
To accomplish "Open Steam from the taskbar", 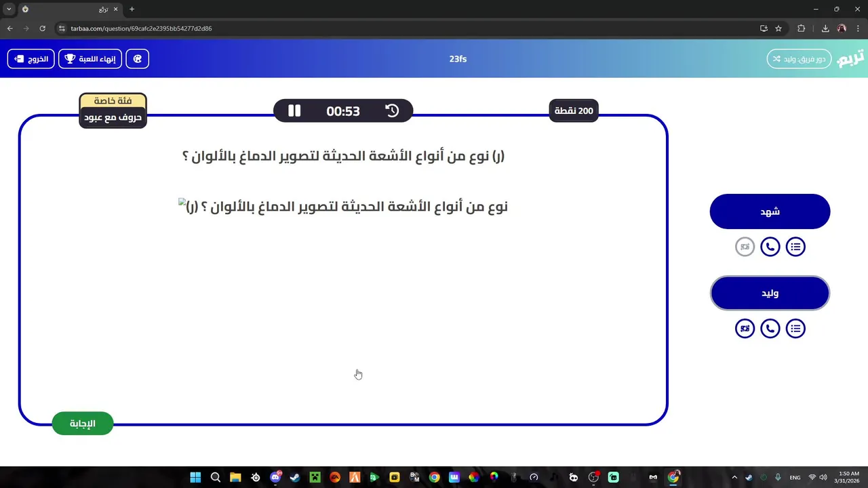I will tap(295, 477).
